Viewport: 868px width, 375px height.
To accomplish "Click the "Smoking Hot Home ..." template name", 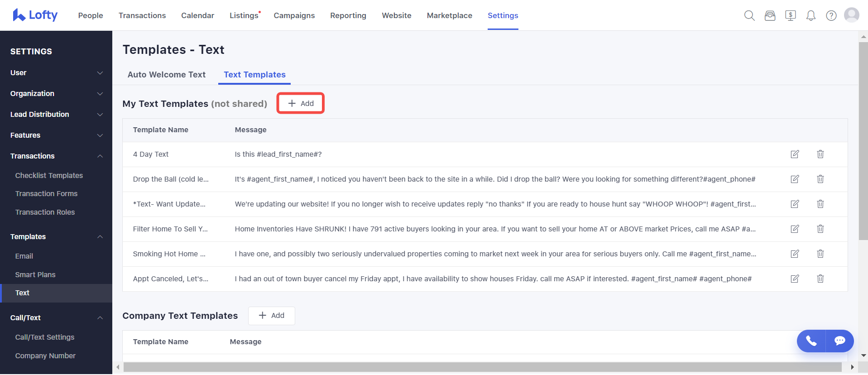I will tap(169, 254).
